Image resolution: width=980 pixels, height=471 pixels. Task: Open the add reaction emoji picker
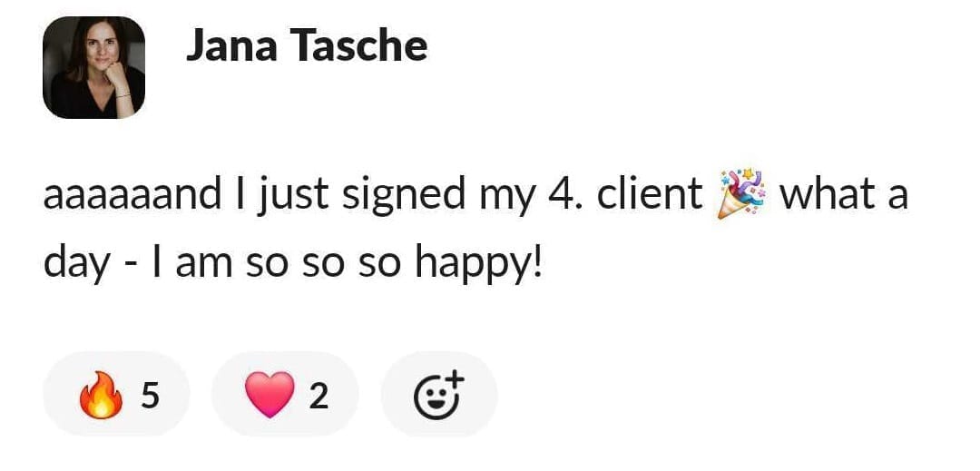point(439,395)
